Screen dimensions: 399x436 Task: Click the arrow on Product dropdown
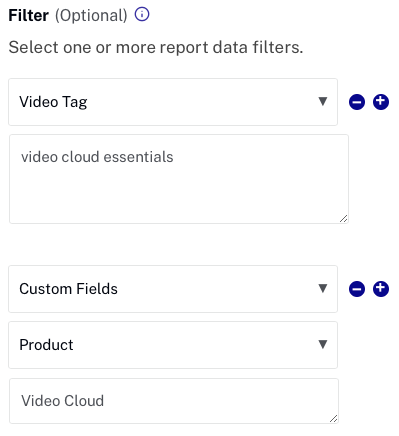pyautogui.click(x=323, y=344)
